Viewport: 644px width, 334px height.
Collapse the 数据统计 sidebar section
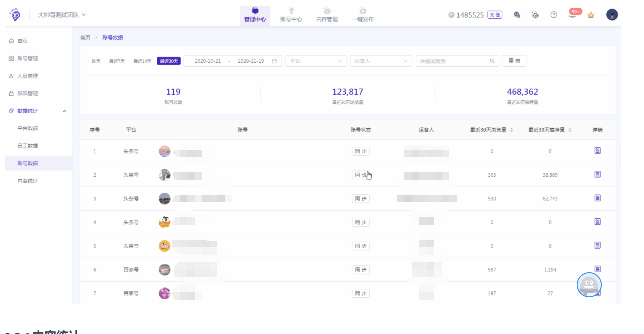click(37, 111)
